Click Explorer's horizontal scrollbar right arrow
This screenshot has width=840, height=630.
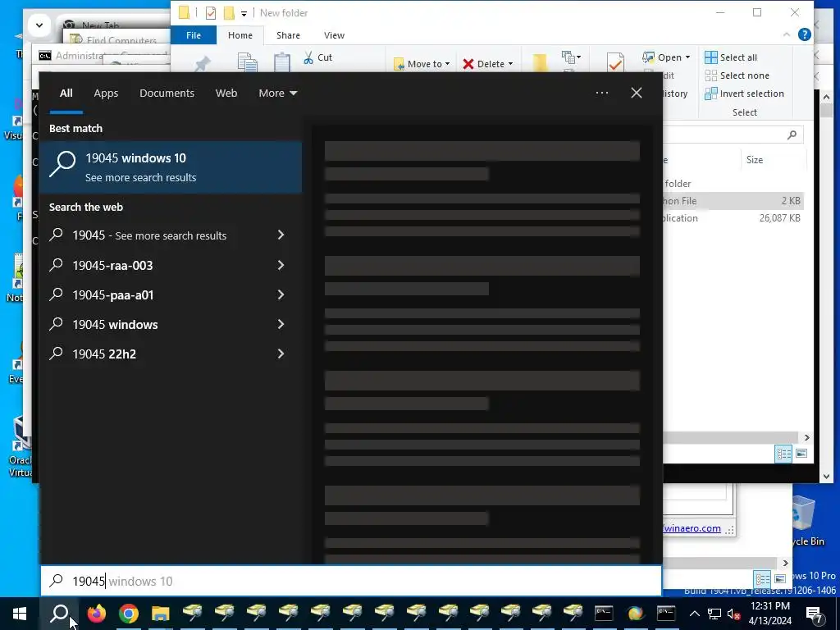807,438
